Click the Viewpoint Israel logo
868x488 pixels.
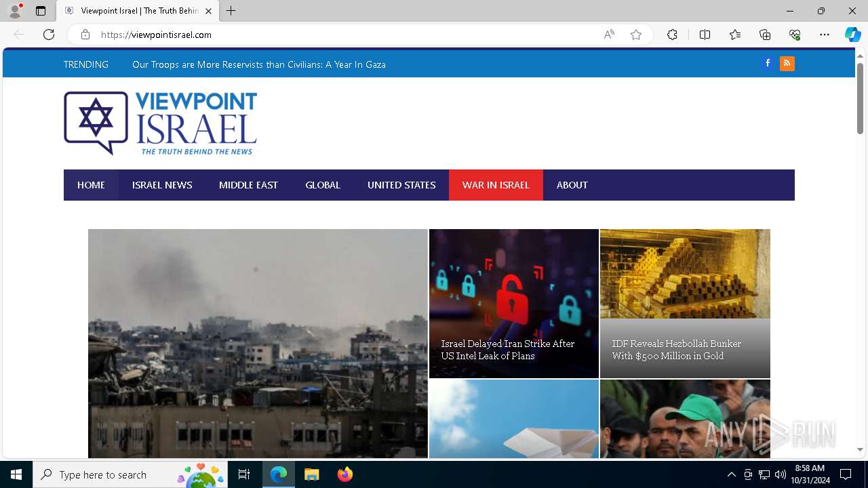click(160, 123)
